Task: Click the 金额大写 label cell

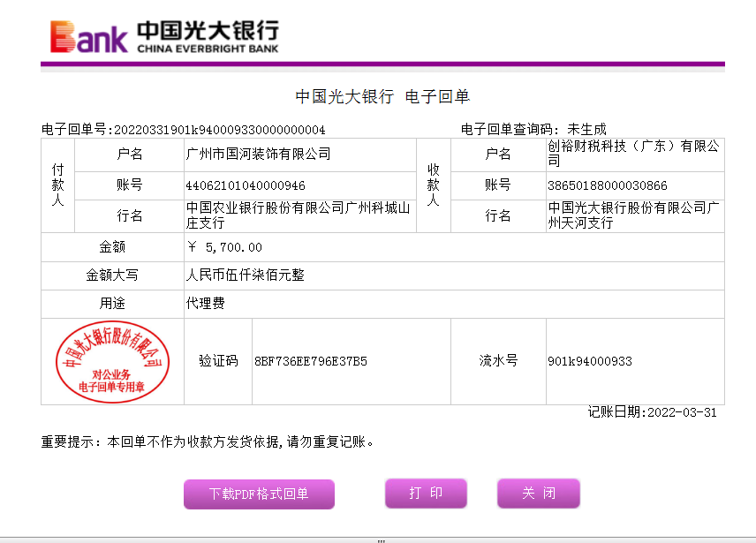Action: pyautogui.click(x=112, y=275)
